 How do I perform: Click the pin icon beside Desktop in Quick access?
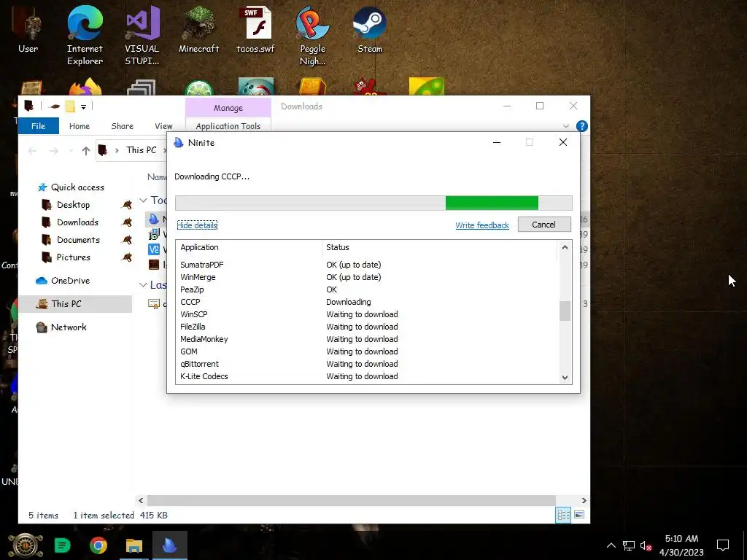tap(127, 205)
